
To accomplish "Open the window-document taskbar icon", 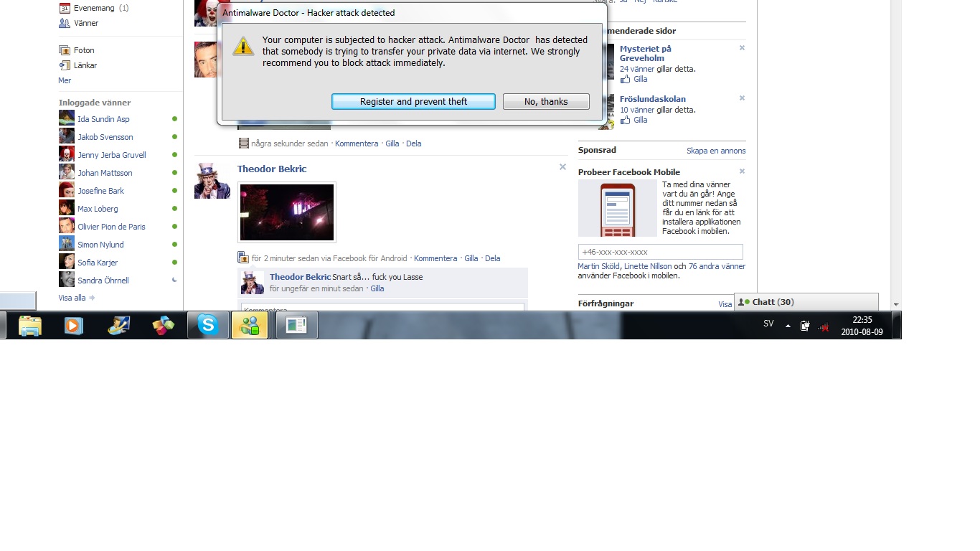I will [296, 326].
